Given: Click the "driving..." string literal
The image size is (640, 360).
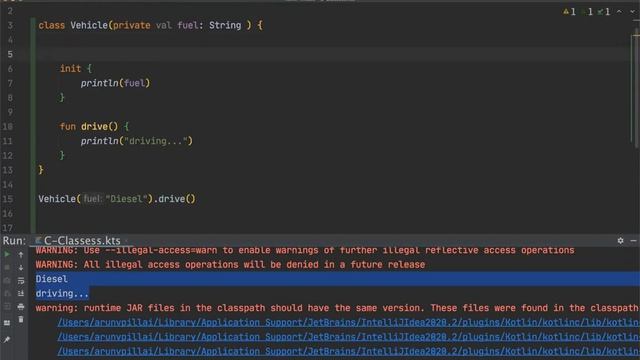Looking at the screenshot, I should point(156,141).
